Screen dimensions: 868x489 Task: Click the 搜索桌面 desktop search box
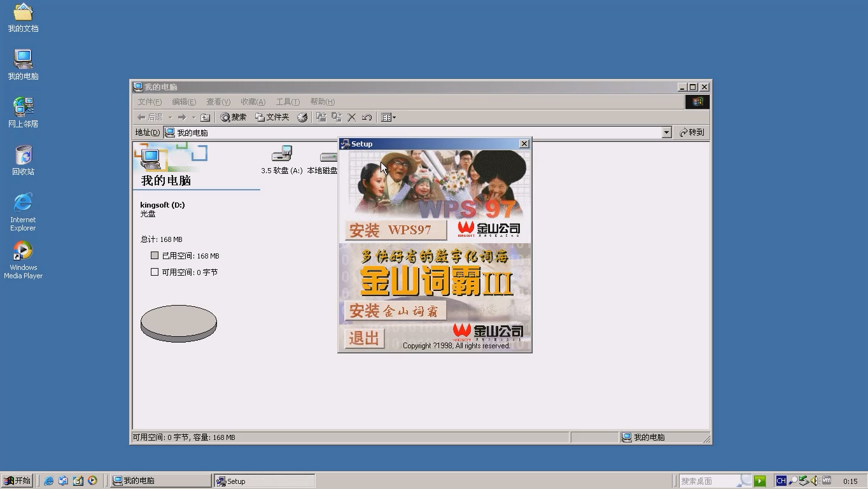click(x=715, y=481)
